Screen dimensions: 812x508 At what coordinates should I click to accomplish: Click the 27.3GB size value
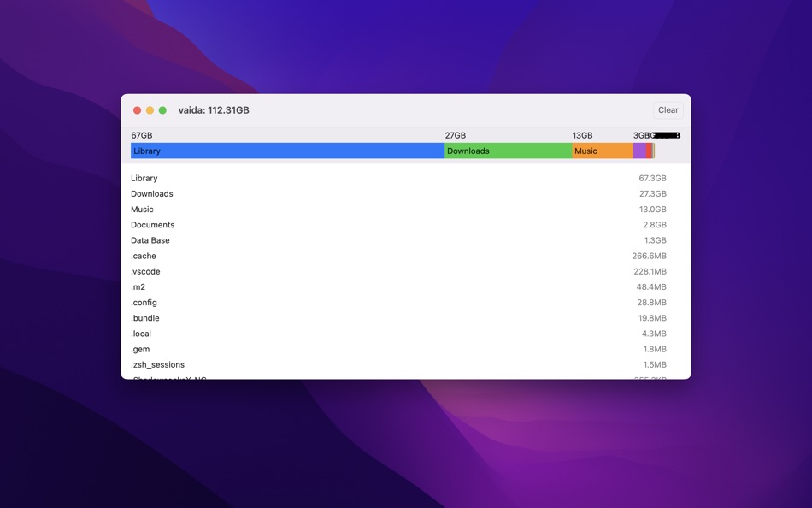point(652,194)
